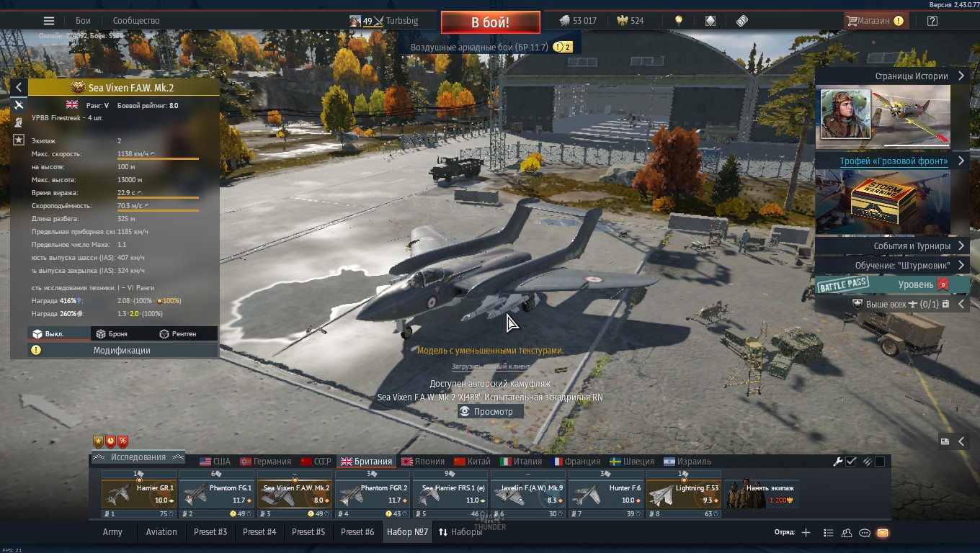Open the Наборы presets dropdown
980x553 pixels.
(460, 532)
